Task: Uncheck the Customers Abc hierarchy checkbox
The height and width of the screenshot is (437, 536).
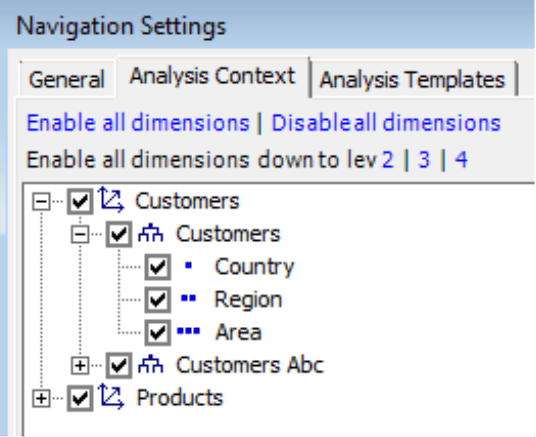Action: [x=119, y=365]
